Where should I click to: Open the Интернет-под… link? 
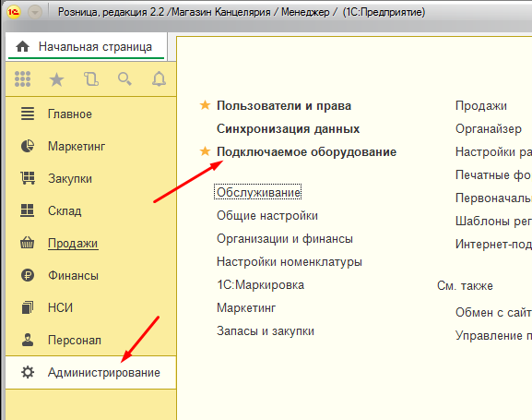click(493, 244)
